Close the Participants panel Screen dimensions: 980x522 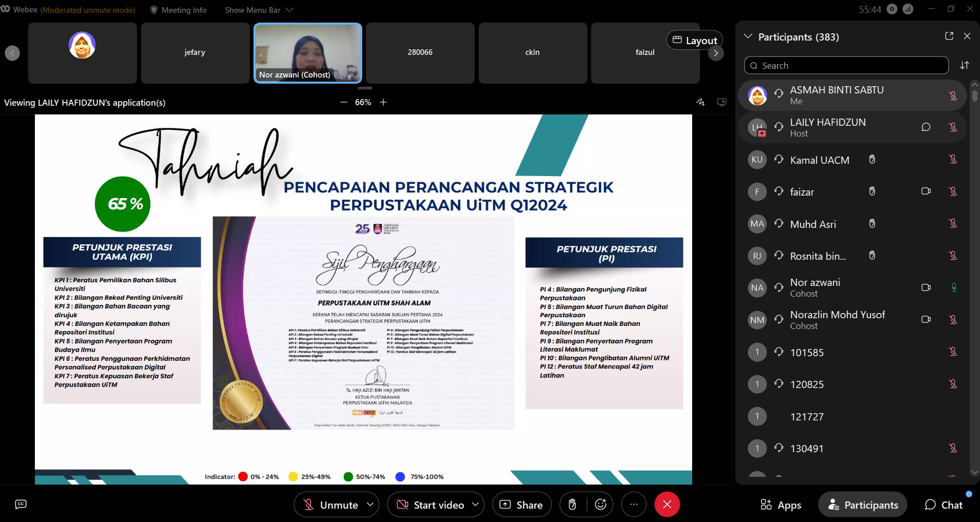pyautogui.click(x=967, y=36)
